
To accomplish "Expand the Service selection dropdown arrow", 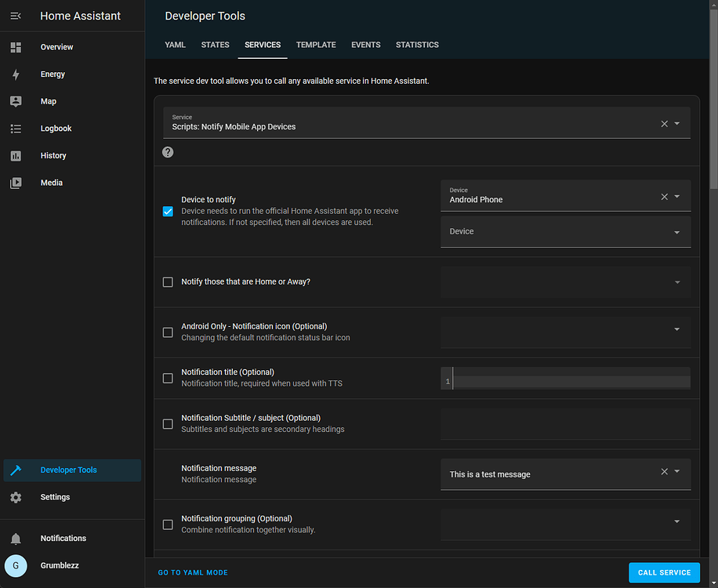I will click(677, 124).
